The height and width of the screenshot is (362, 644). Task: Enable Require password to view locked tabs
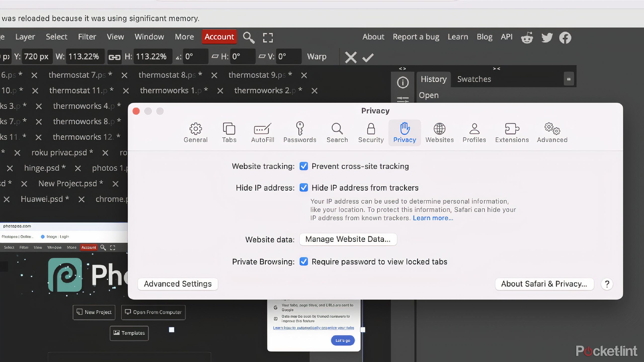(x=304, y=262)
